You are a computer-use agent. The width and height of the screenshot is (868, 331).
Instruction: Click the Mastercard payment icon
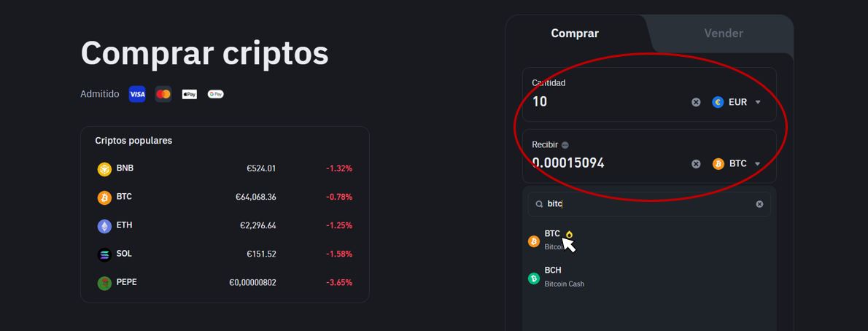click(163, 94)
